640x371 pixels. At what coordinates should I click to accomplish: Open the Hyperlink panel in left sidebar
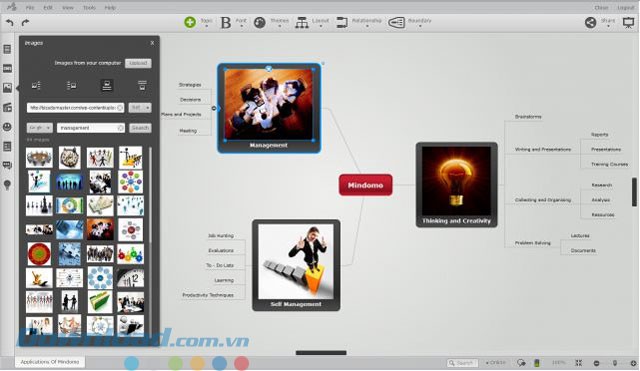[7, 69]
